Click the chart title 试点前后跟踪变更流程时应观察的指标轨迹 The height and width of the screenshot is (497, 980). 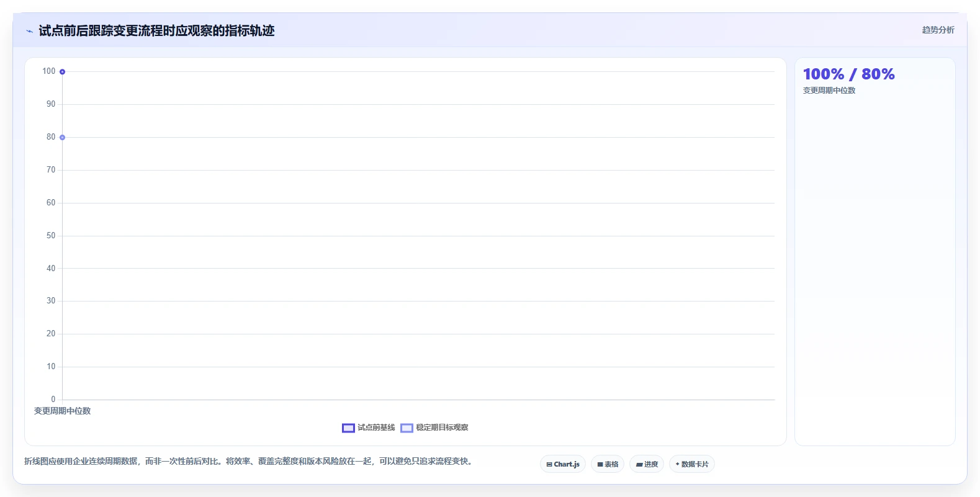point(156,31)
